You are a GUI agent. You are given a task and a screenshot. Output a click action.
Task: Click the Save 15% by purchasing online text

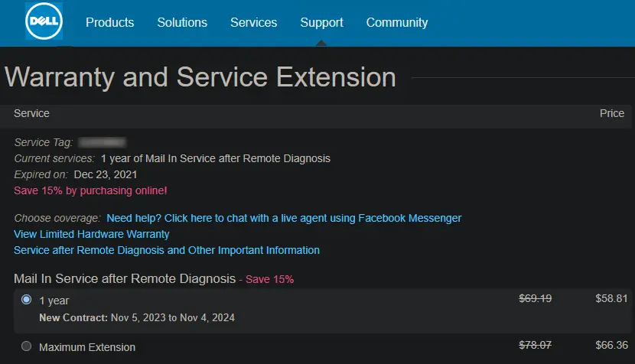90,190
